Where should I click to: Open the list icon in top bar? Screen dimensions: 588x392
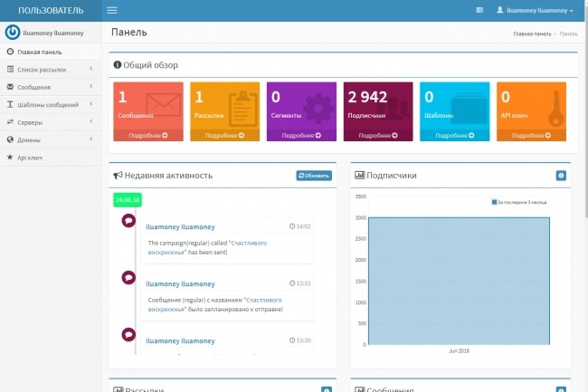[x=479, y=10]
